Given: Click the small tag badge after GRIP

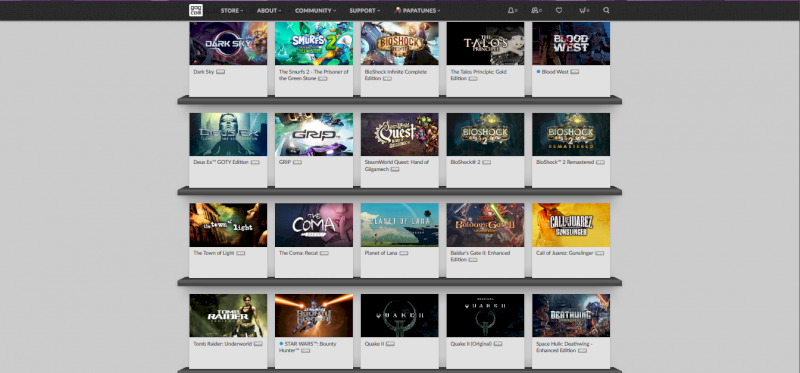Looking at the screenshot, I should coord(297,162).
